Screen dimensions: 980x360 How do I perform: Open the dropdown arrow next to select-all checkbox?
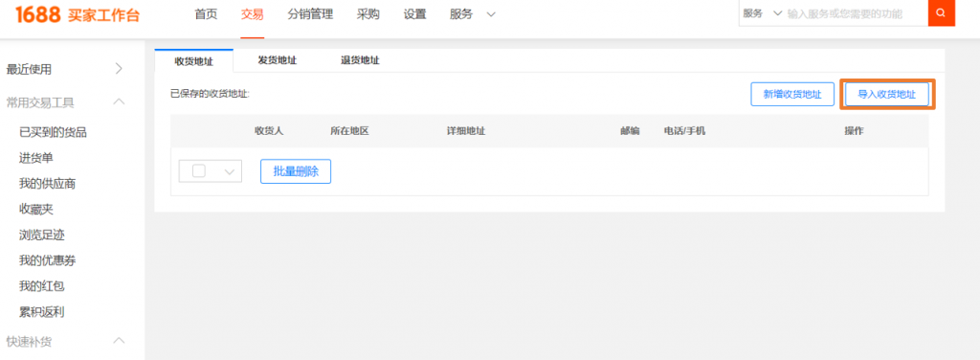[x=229, y=172]
